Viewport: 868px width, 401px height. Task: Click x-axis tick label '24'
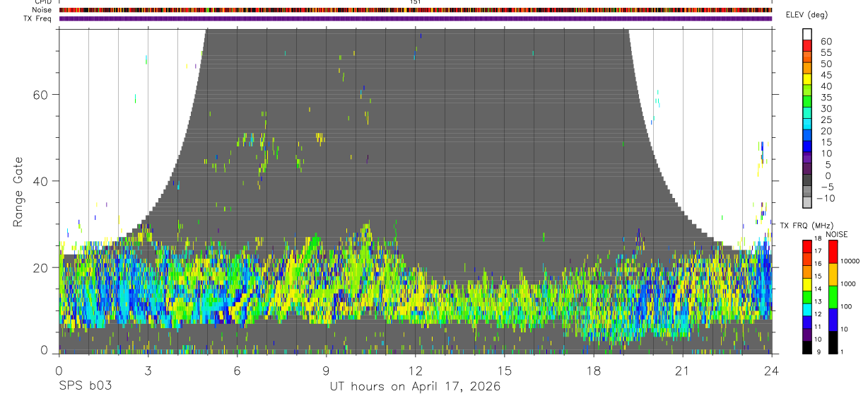[x=771, y=370]
